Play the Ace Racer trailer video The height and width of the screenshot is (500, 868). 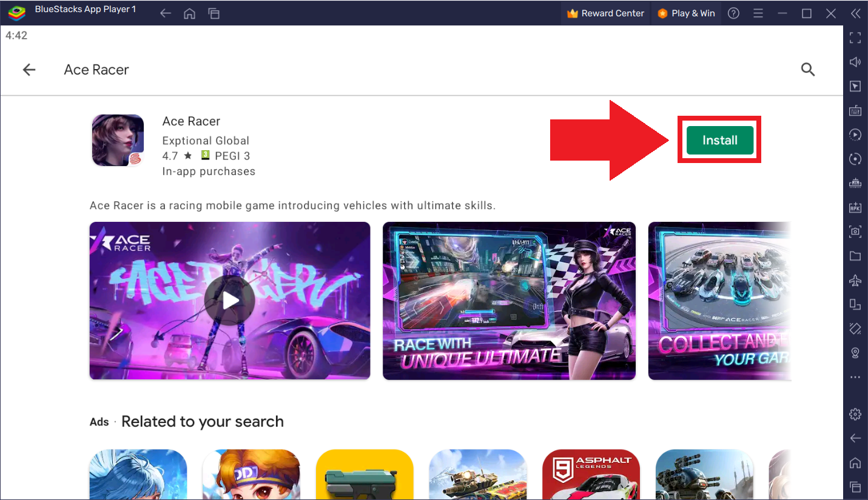tap(229, 301)
